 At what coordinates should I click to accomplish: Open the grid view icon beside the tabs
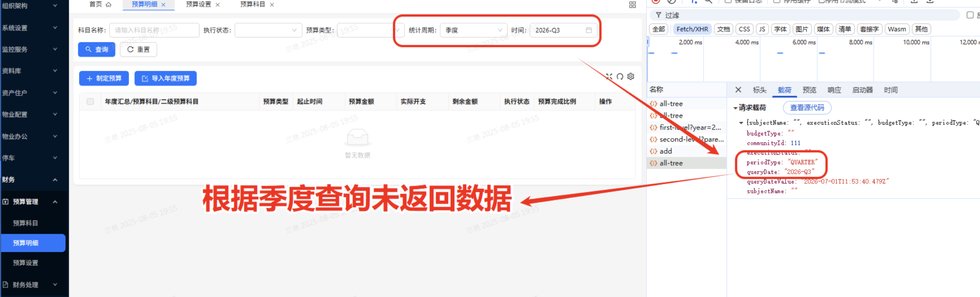click(633, 5)
